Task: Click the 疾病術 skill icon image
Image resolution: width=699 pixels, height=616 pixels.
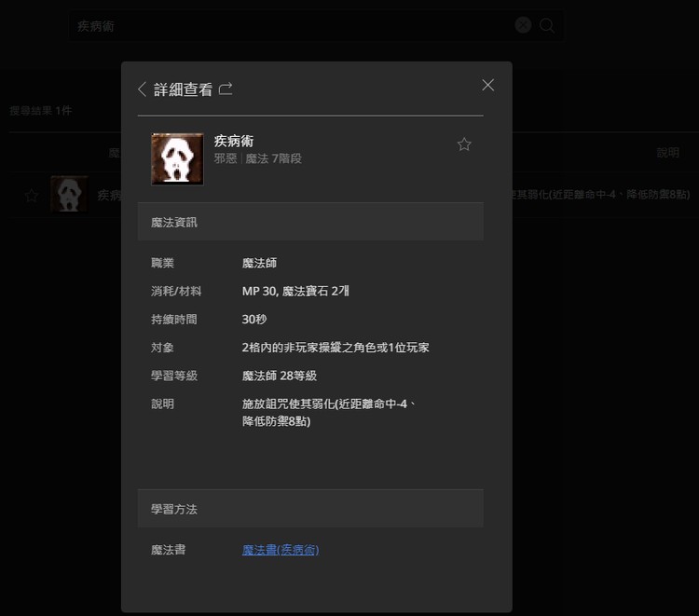Action: (177, 159)
